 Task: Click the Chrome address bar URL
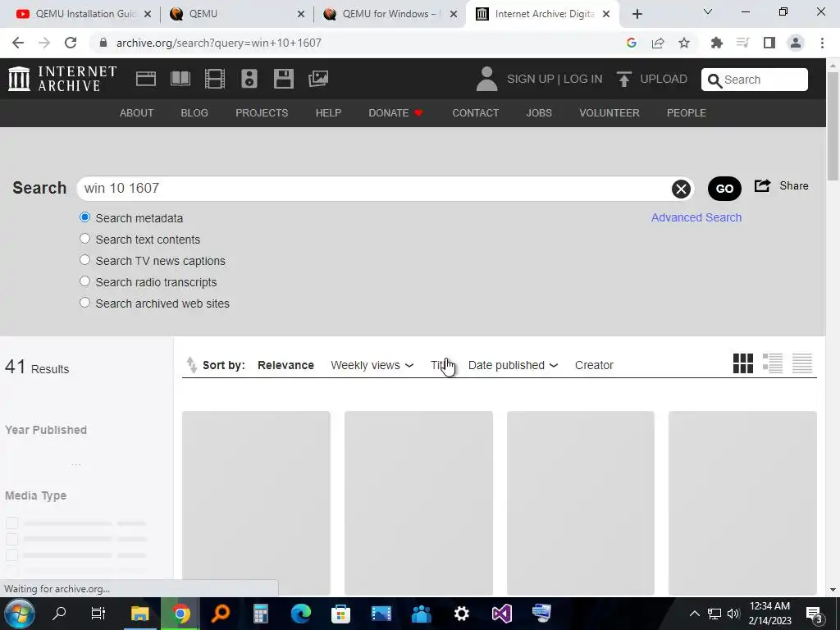[218, 43]
